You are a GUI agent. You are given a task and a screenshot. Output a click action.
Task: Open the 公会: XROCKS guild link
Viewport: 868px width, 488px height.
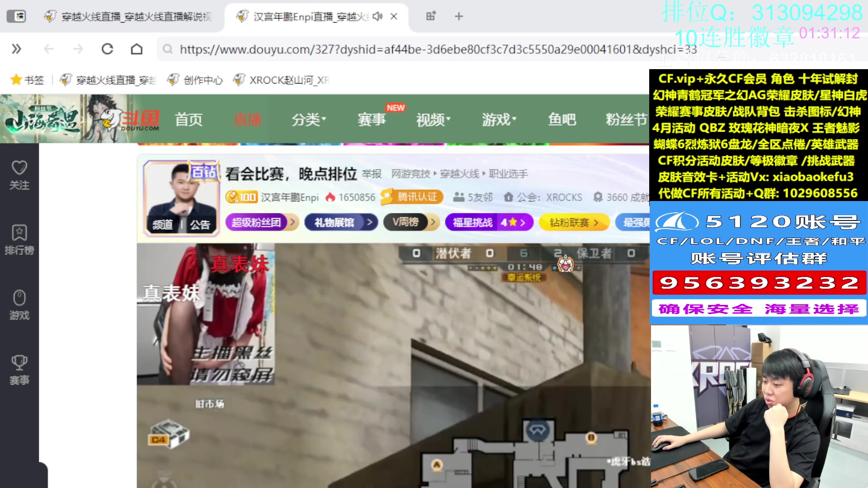pyautogui.click(x=543, y=197)
